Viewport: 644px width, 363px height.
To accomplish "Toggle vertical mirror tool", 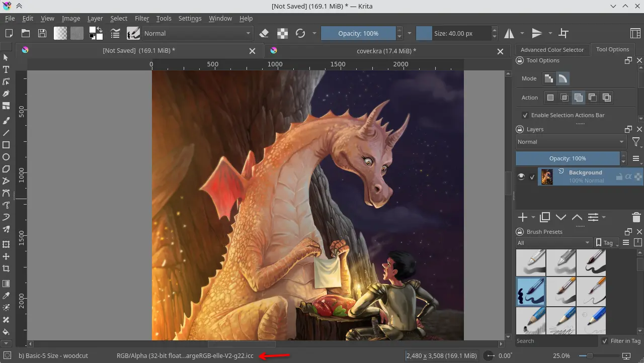I will tap(537, 33).
